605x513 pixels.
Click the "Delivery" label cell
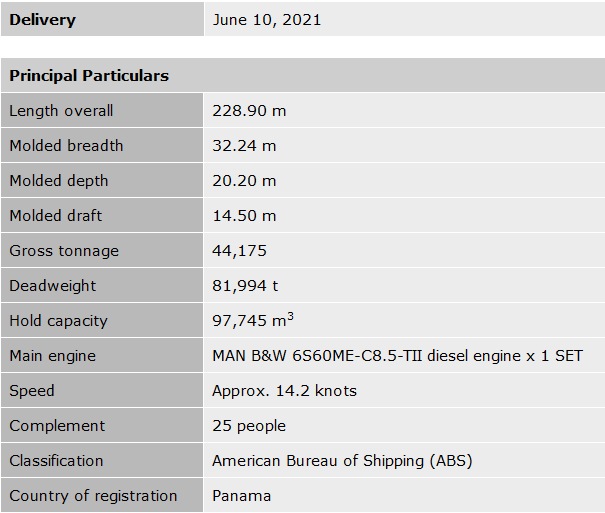tap(42, 20)
